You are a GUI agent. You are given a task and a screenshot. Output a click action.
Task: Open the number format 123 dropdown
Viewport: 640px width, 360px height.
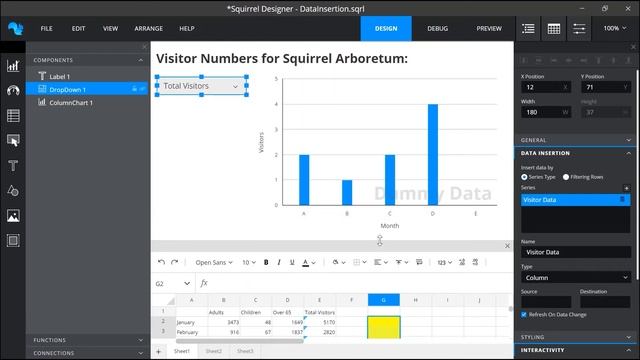point(444,262)
